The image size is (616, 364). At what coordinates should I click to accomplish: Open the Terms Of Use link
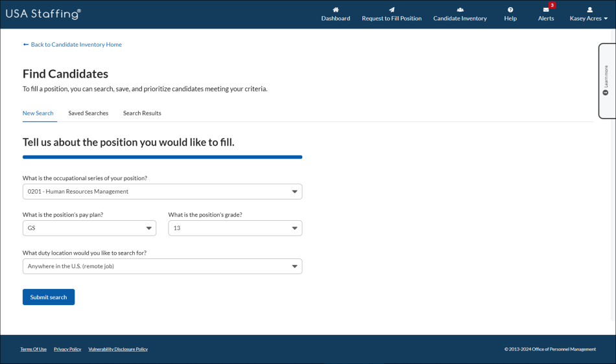[x=33, y=349]
